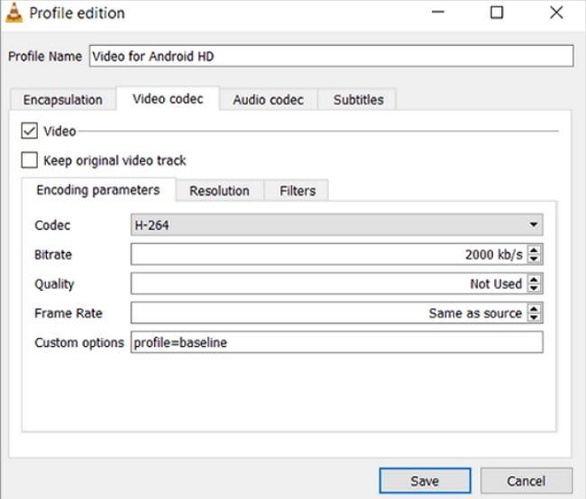Decrease Quality with the down arrow
Viewport: 586px width, 499px height.
pos(534,288)
